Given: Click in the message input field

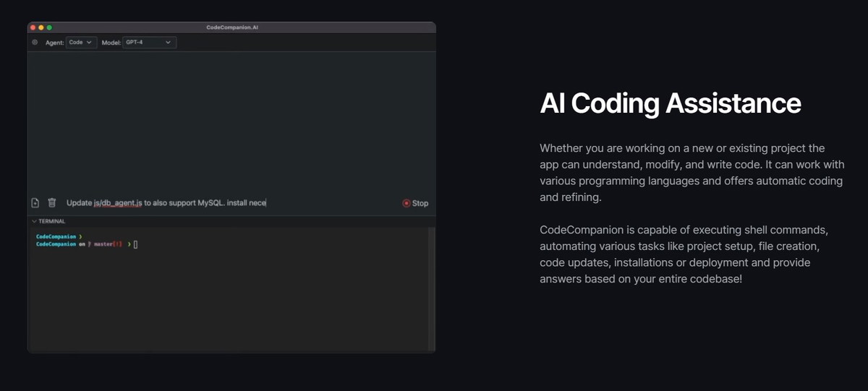Looking at the screenshot, I should point(231,203).
